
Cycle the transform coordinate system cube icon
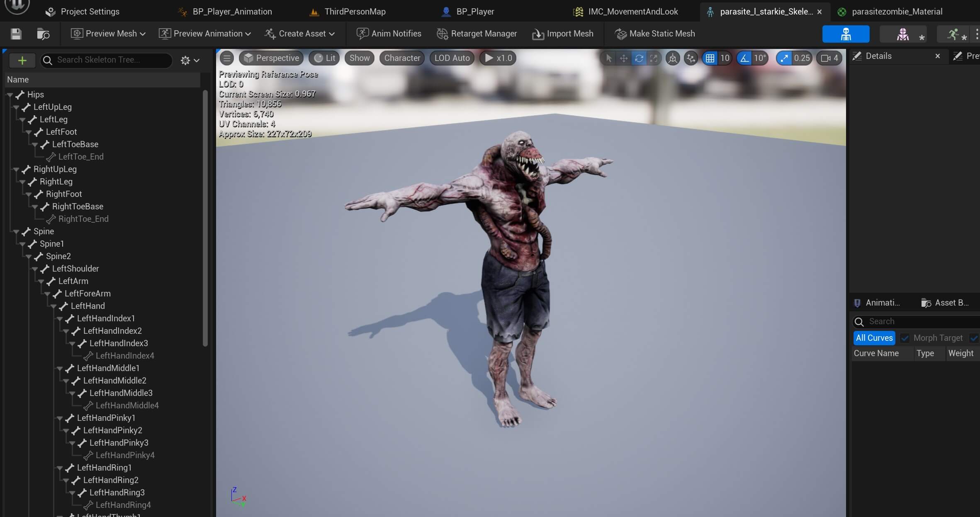click(x=673, y=58)
